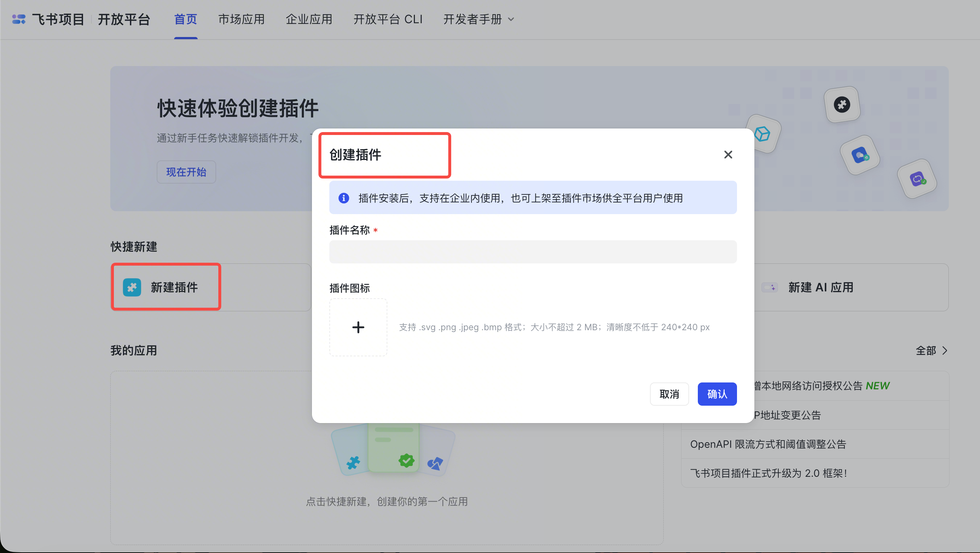Click the 点击快捷新建 empty state text
The image size is (980, 553).
pyautogui.click(x=387, y=501)
